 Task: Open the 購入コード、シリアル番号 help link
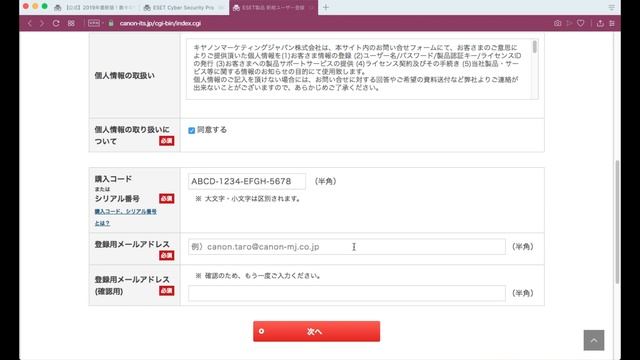point(125,217)
